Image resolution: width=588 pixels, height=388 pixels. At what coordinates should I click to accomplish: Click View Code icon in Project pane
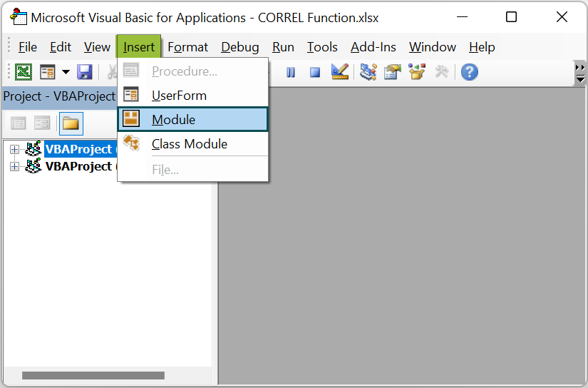pyautogui.click(x=18, y=123)
